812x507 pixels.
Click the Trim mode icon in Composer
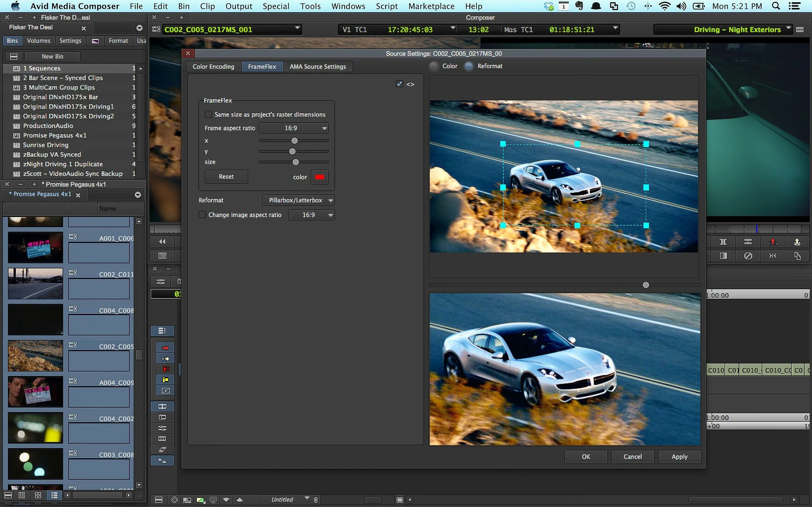click(x=723, y=242)
